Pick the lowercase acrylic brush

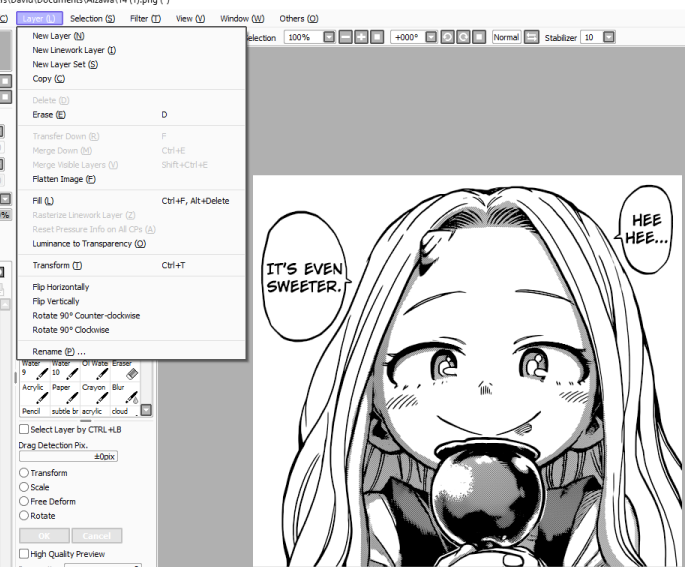click(95, 411)
